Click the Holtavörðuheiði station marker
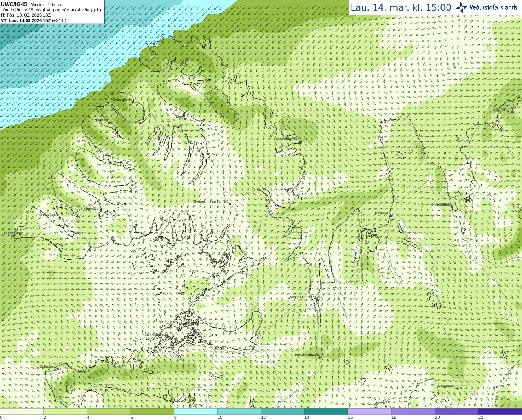This screenshot has height=420, width=522. pos(319,358)
